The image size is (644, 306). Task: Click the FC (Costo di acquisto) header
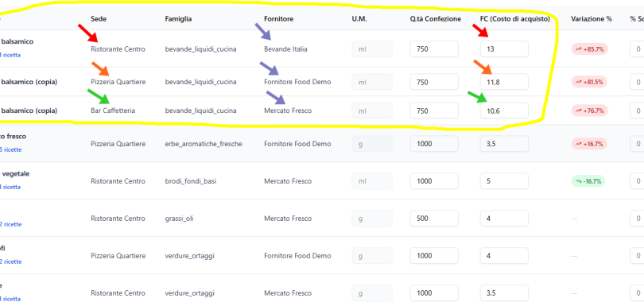[x=514, y=19]
